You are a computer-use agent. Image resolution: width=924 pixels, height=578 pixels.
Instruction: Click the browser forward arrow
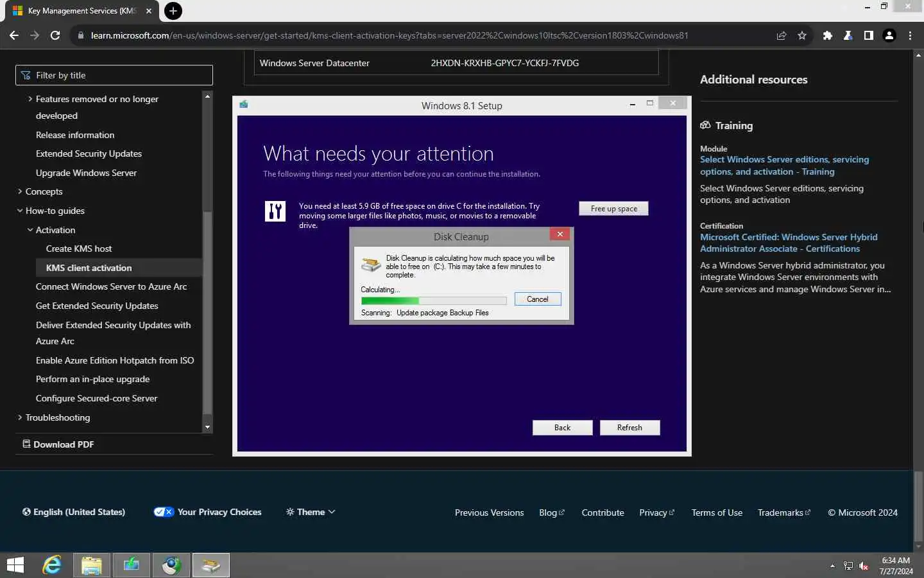pos(35,35)
